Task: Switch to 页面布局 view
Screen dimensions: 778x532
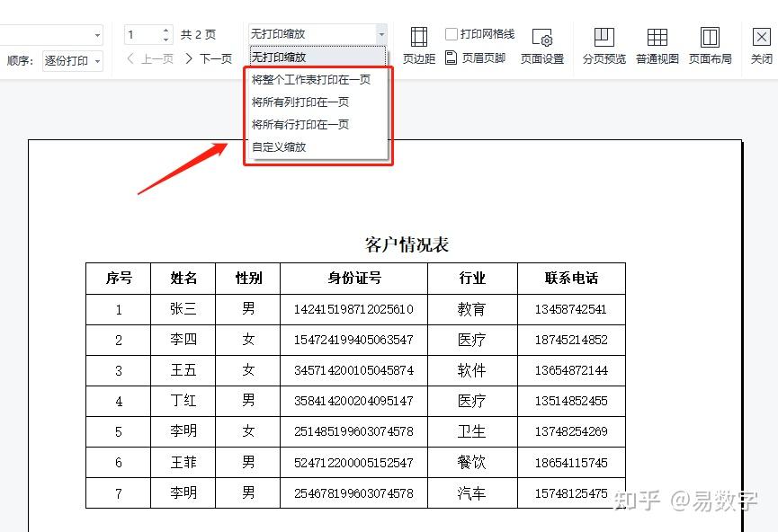Action: [710, 46]
